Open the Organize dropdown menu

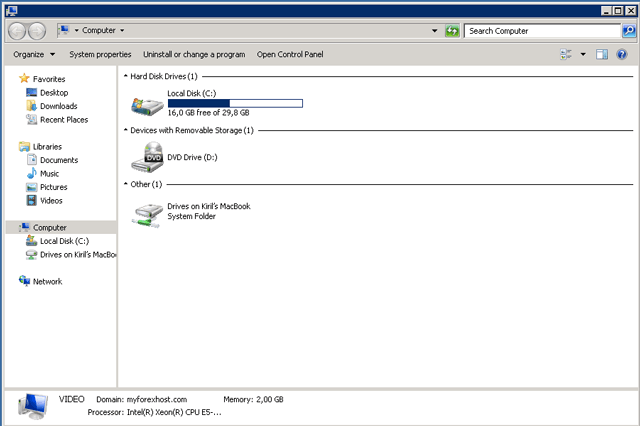coord(34,54)
